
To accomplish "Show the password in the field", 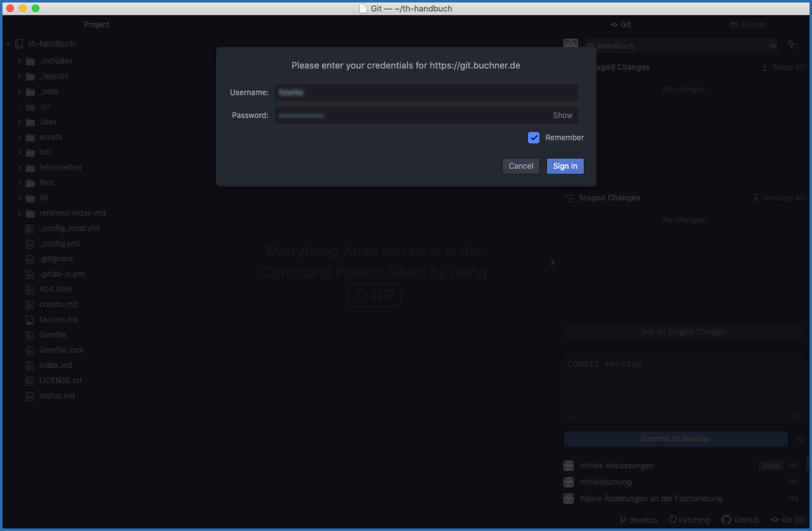I will click(x=562, y=115).
